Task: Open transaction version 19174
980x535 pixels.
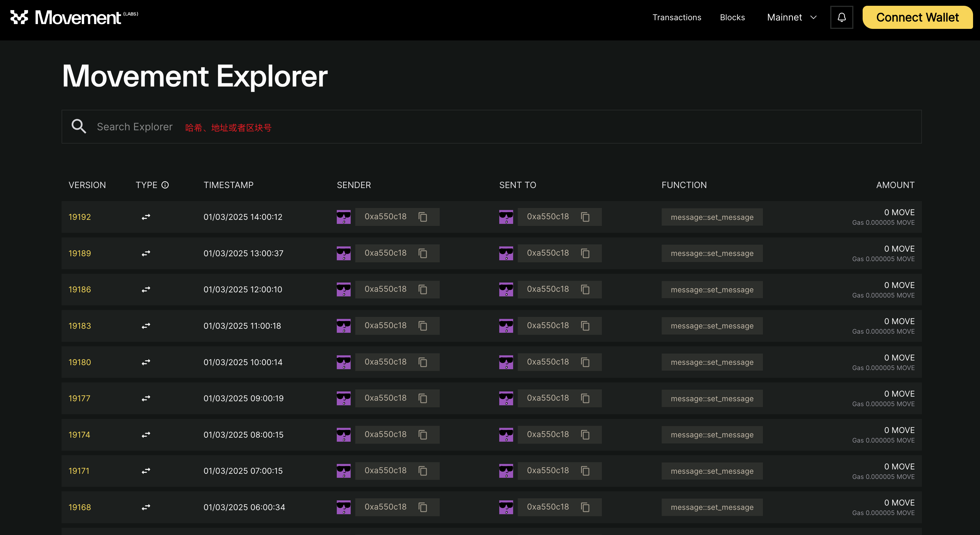Action: click(x=79, y=435)
